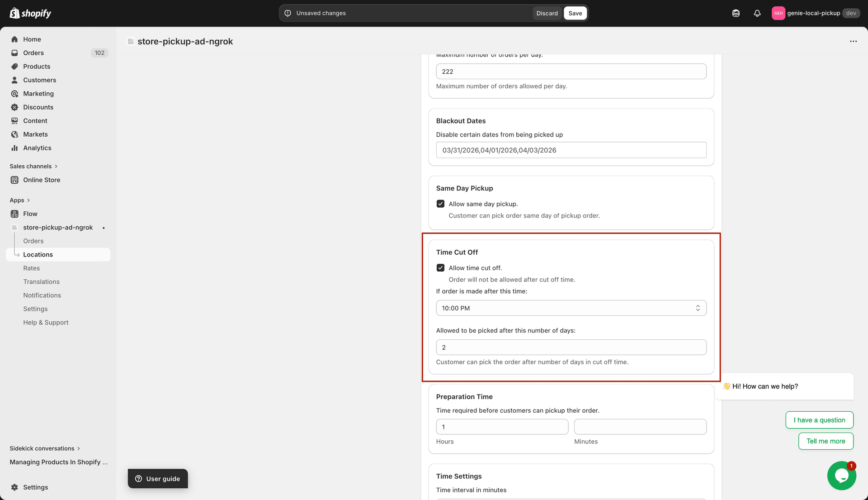The image size is (868, 500).
Task: Disable the Allow time cut off option
Action: tap(440, 267)
